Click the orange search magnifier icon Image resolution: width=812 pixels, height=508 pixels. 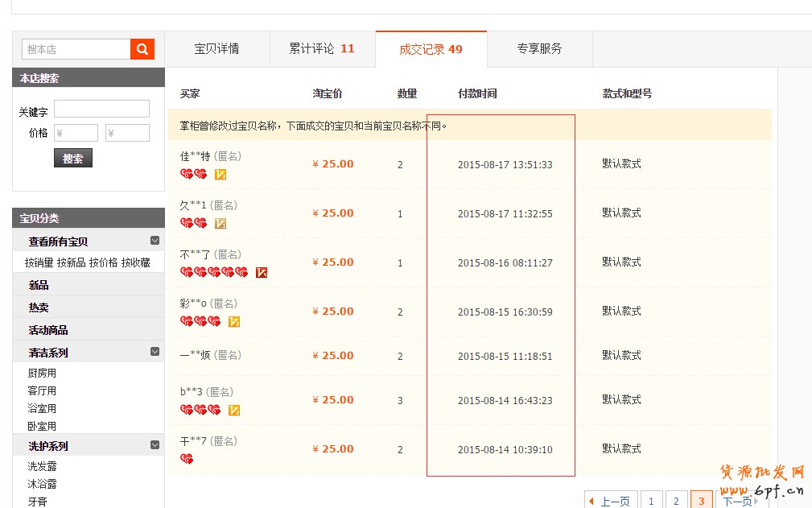142,49
